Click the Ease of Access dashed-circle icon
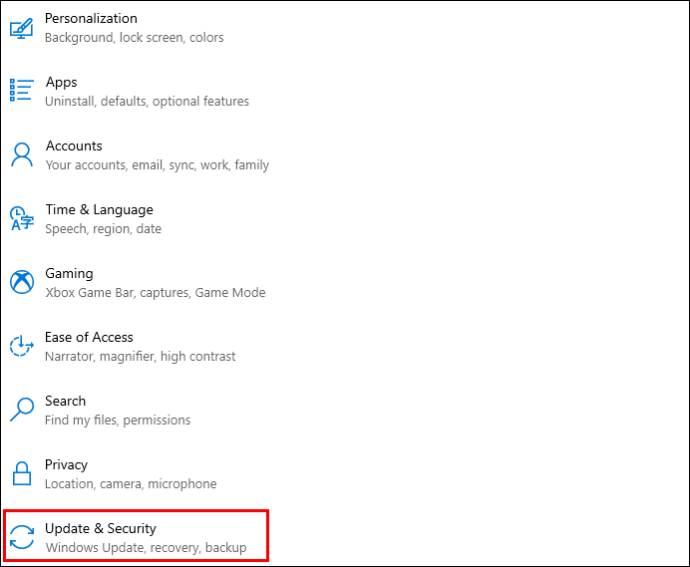690x567 pixels. point(22,346)
